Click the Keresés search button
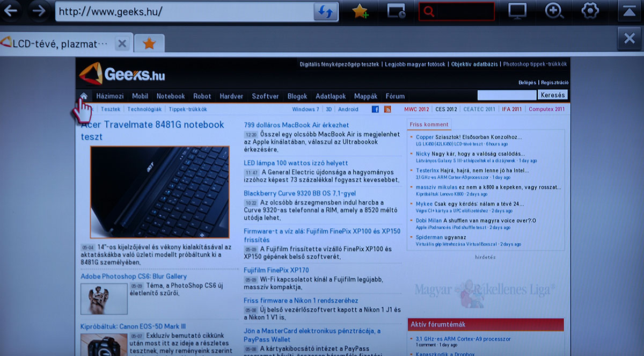The image size is (644, 356). point(552,95)
